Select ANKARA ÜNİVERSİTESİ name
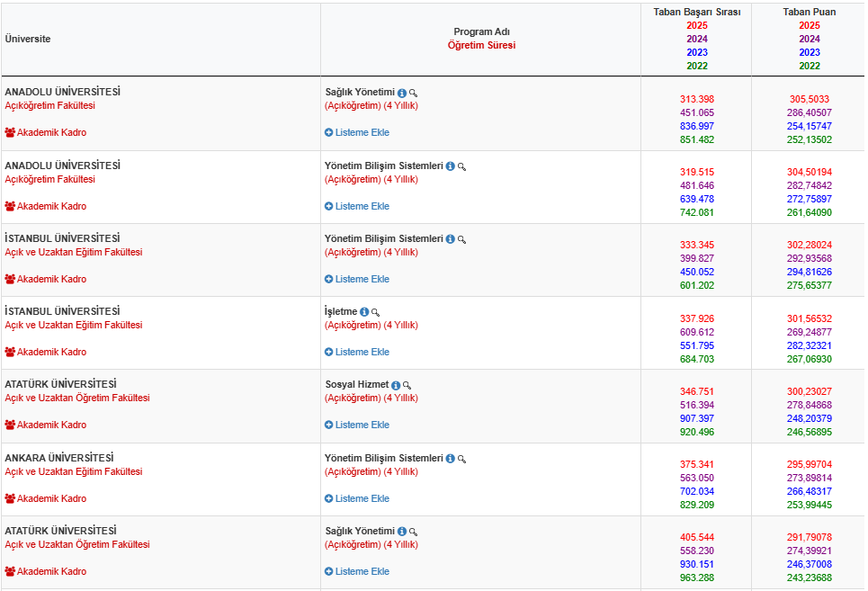The height and width of the screenshot is (591, 868). point(59,458)
